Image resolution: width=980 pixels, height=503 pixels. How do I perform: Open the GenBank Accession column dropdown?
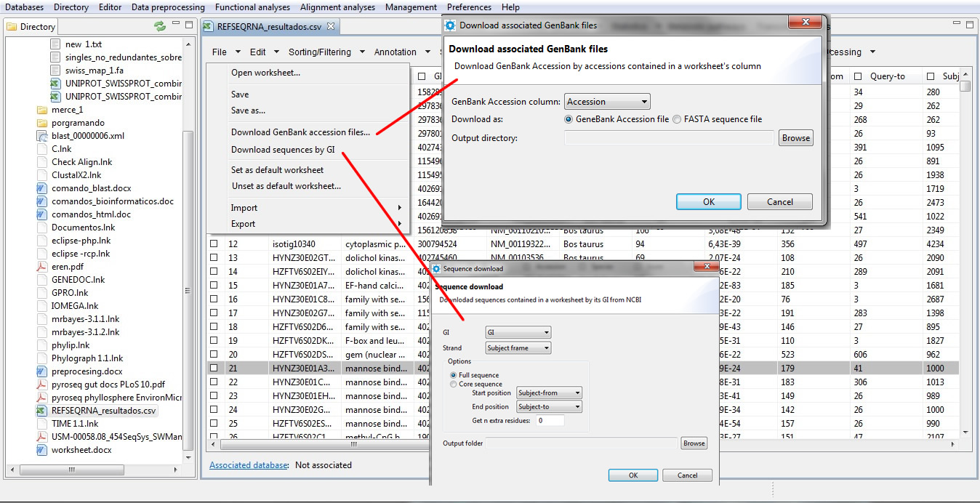(607, 102)
